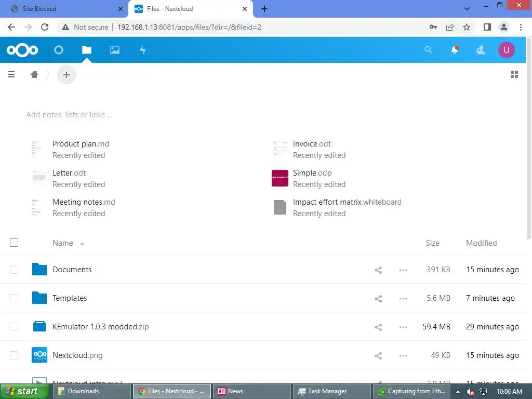The height and width of the screenshot is (399, 532).
Task: Open the user avatar menu U
Action: (x=507, y=50)
